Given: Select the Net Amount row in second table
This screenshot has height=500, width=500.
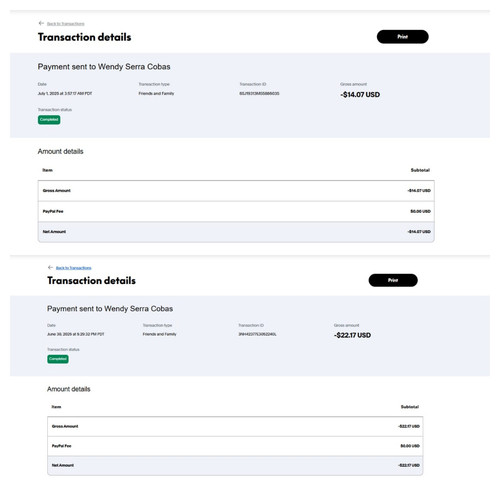Looking at the screenshot, I should point(235,465).
